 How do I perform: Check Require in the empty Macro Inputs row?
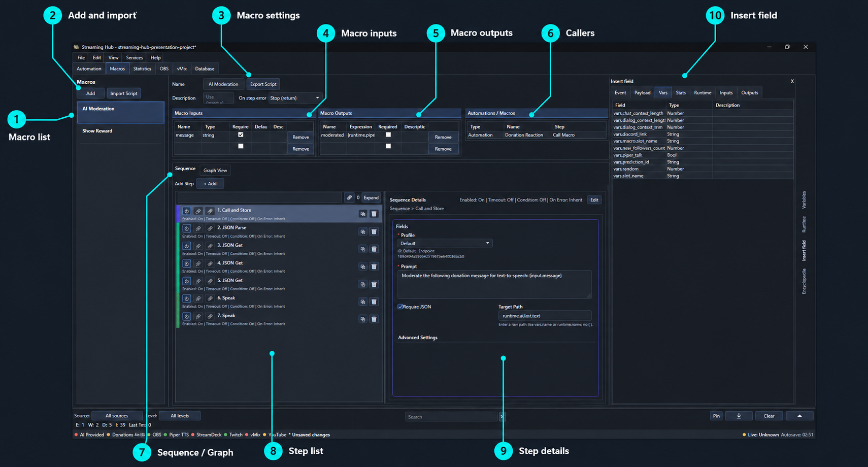click(241, 146)
